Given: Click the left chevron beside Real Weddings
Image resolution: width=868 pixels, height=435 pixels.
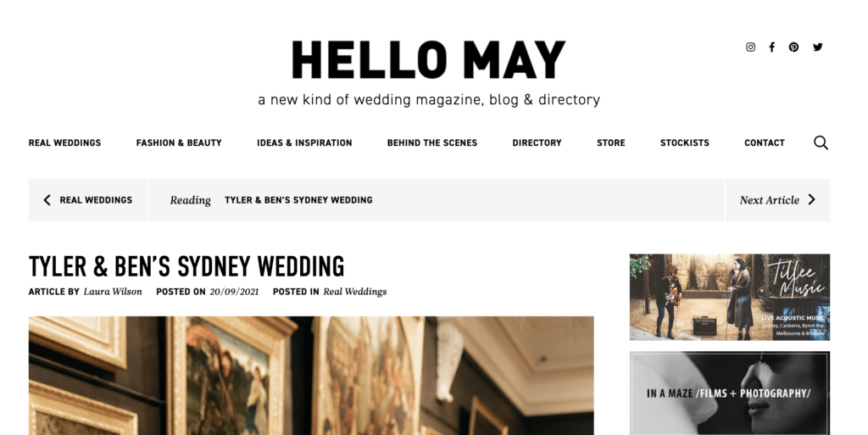Looking at the screenshot, I should (x=47, y=200).
